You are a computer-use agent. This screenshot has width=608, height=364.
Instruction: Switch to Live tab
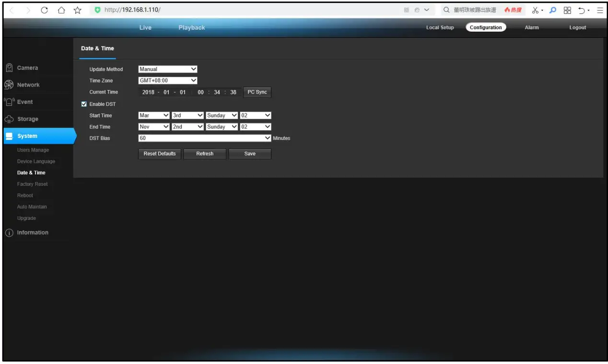[x=145, y=28]
